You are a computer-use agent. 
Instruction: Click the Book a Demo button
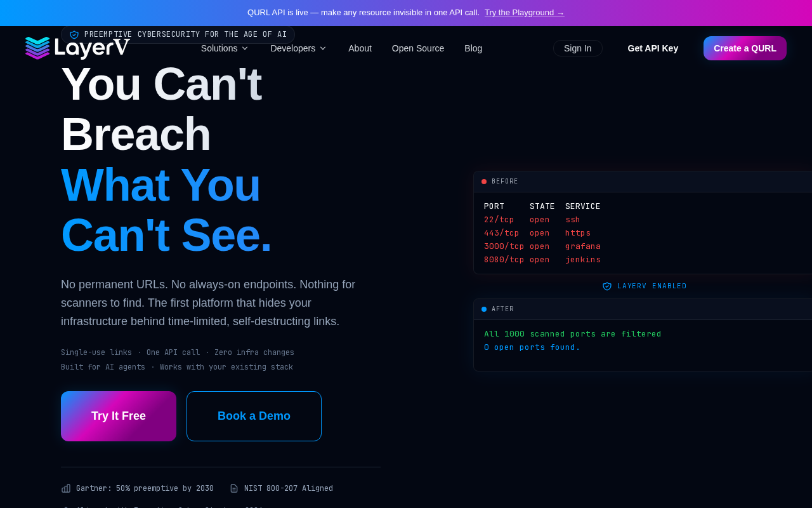(x=254, y=416)
